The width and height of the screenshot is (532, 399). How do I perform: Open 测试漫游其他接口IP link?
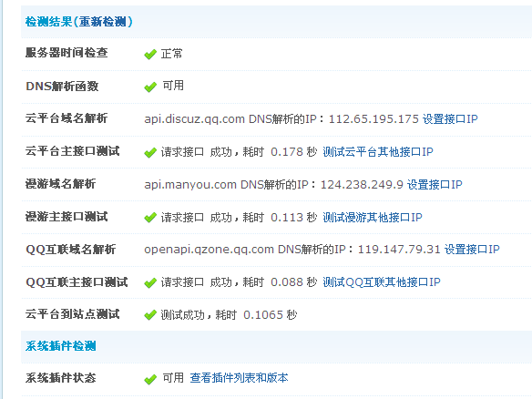click(373, 217)
